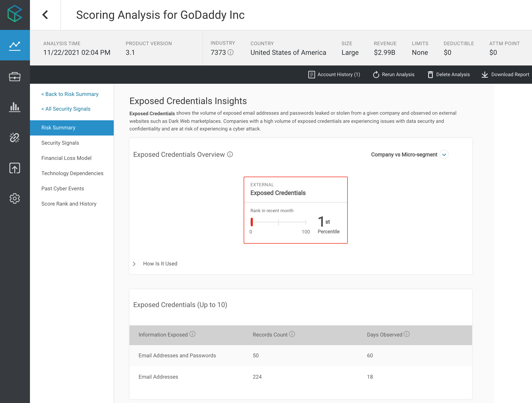Open Account History (1)
The height and width of the screenshot is (403, 532).
click(x=334, y=75)
